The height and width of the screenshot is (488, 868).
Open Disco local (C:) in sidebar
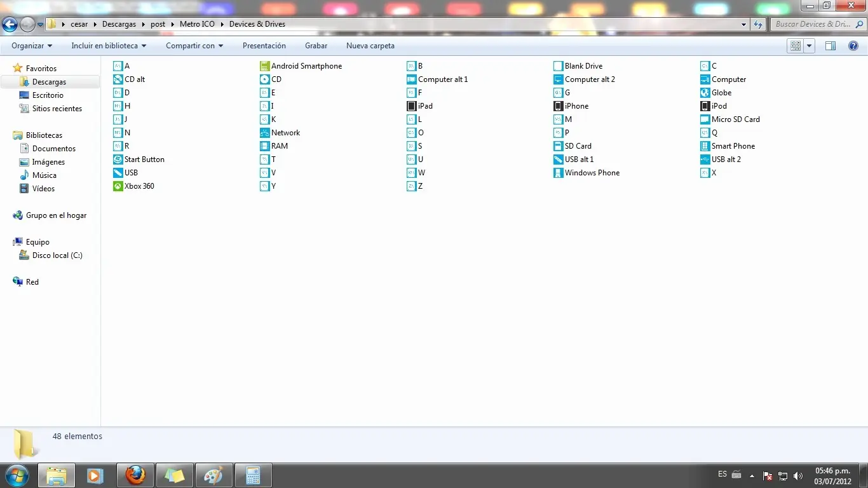(57, 255)
